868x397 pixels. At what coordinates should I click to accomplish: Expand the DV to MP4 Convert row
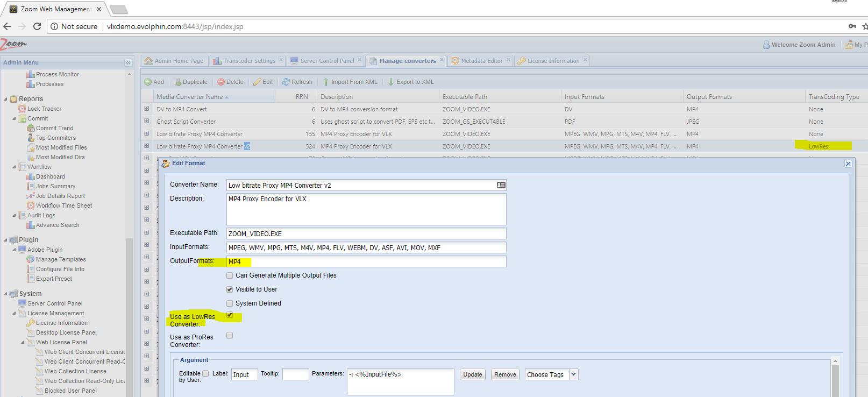click(146, 109)
